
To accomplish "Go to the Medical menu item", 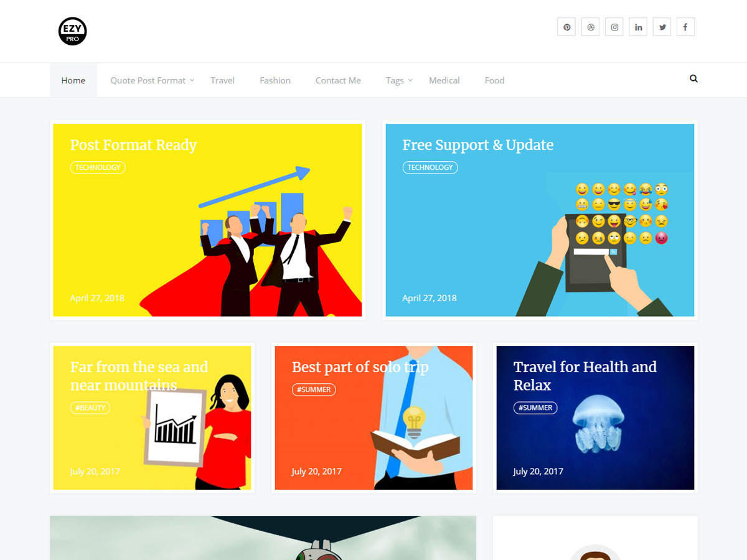I will coord(444,80).
